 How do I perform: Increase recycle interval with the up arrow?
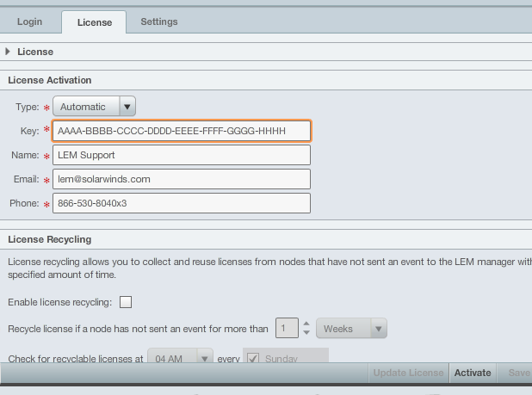point(306,324)
